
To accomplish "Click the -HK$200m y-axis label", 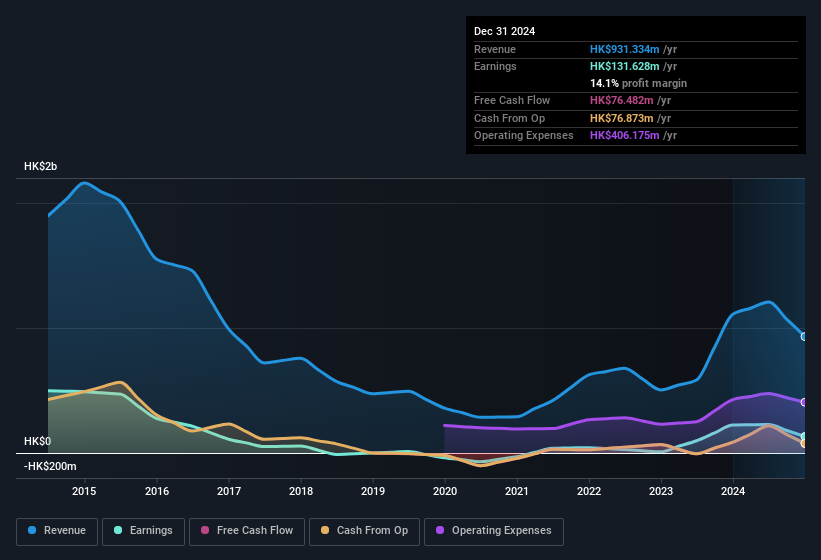I will (x=50, y=466).
